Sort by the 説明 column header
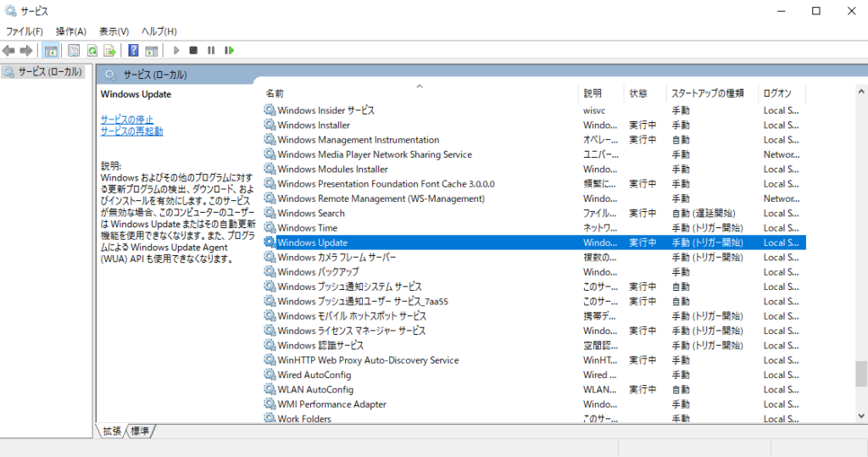Image resolution: width=868 pixels, height=457 pixels. tap(602, 93)
